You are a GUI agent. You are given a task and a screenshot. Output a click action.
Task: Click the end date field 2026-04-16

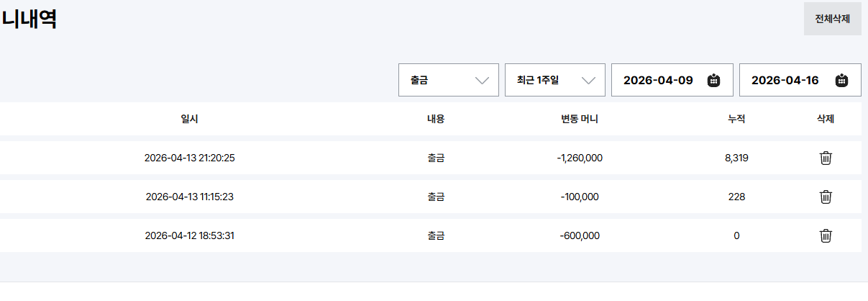tap(785, 81)
